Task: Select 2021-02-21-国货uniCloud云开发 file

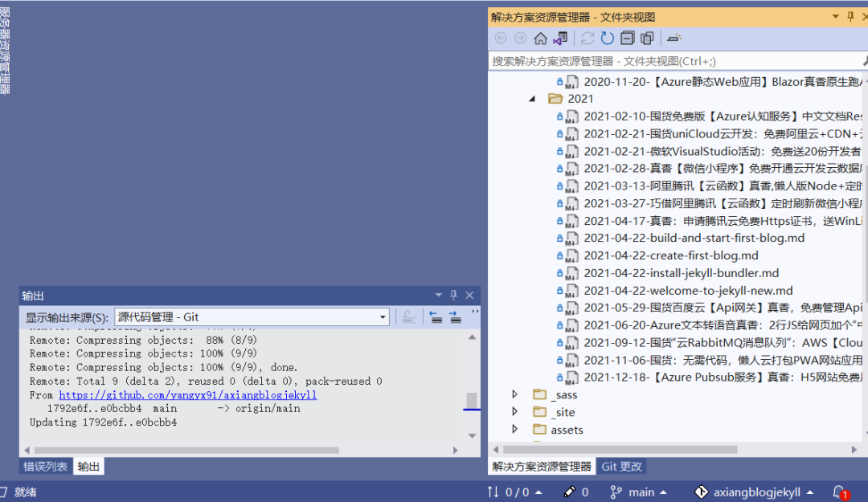Action: click(x=723, y=134)
